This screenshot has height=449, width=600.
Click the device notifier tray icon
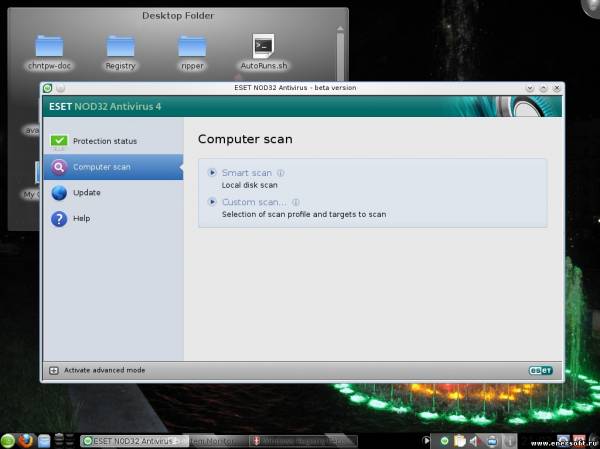pos(492,441)
